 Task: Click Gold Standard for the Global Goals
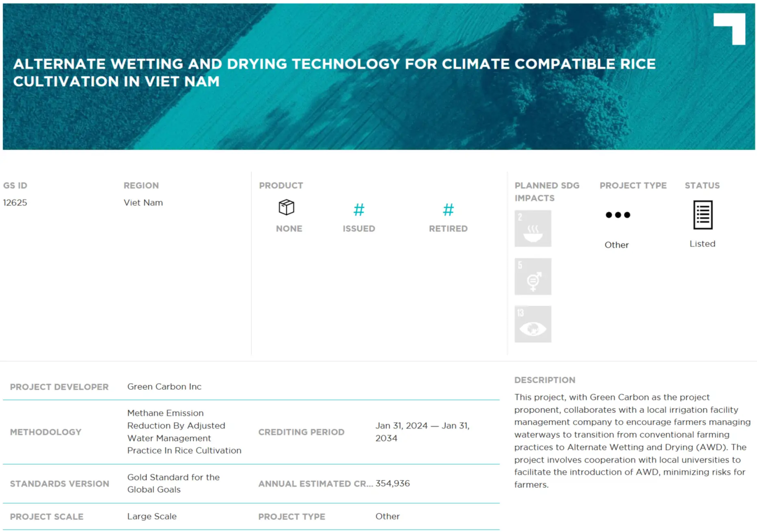(x=173, y=483)
